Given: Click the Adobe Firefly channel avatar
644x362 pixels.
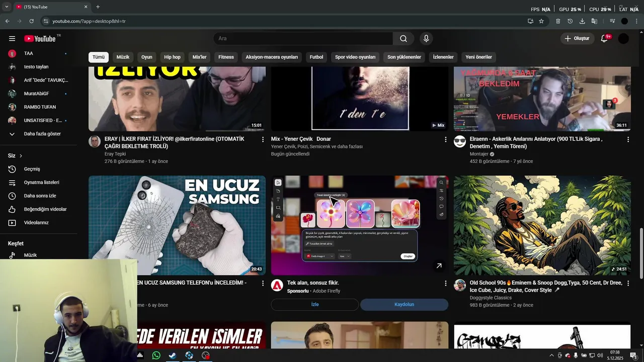Looking at the screenshot, I should pyautogui.click(x=277, y=286).
